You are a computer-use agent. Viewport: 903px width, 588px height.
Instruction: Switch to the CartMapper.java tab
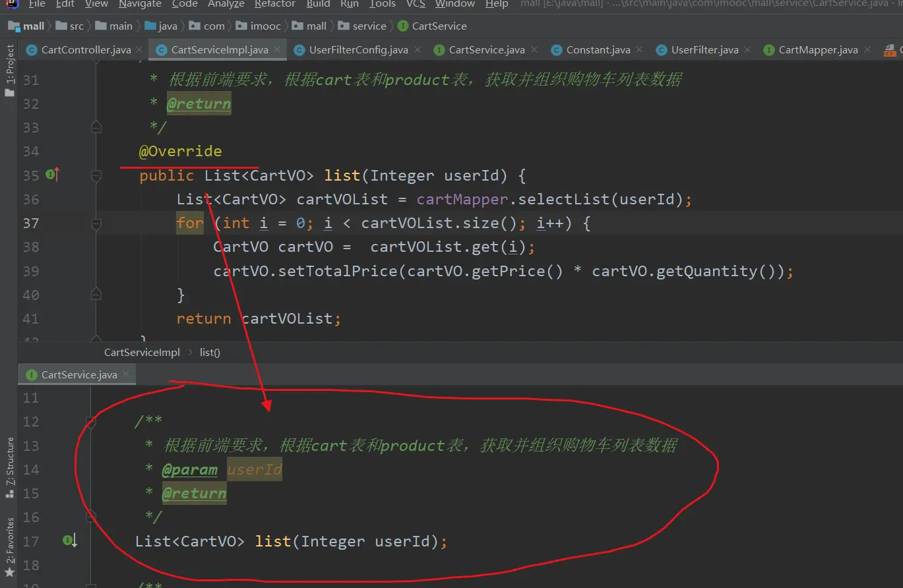[818, 50]
